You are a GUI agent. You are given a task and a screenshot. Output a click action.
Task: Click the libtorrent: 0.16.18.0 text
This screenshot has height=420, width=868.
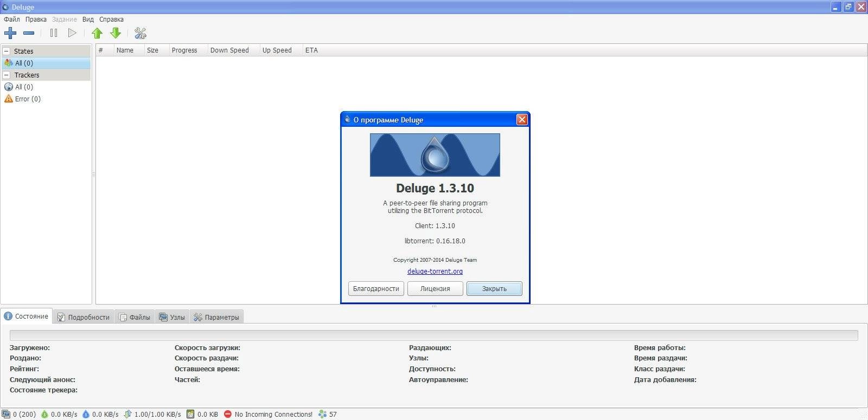tap(435, 241)
